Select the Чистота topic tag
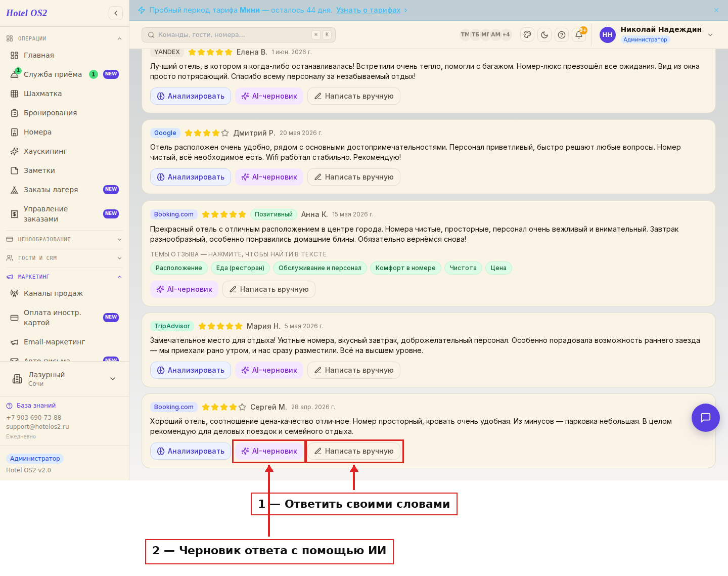 click(x=463, y=268)
